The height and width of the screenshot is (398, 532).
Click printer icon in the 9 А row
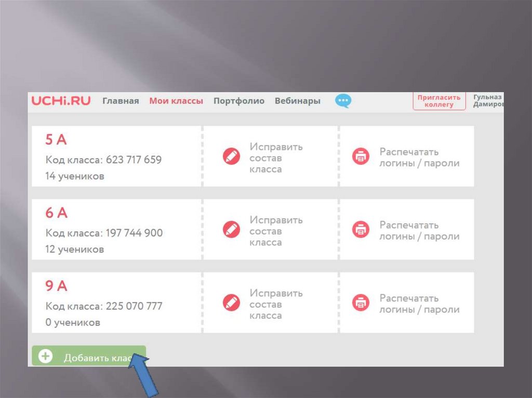(361, 303)
